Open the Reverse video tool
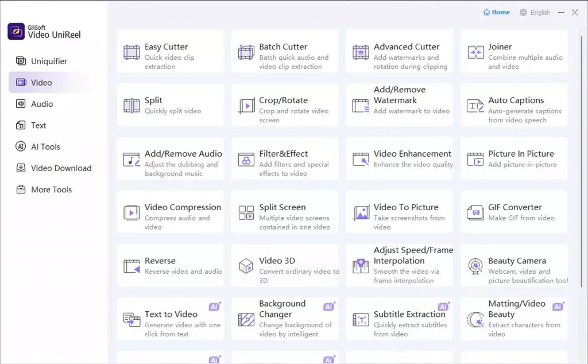 pyautogui.click(x=170, y=265)
